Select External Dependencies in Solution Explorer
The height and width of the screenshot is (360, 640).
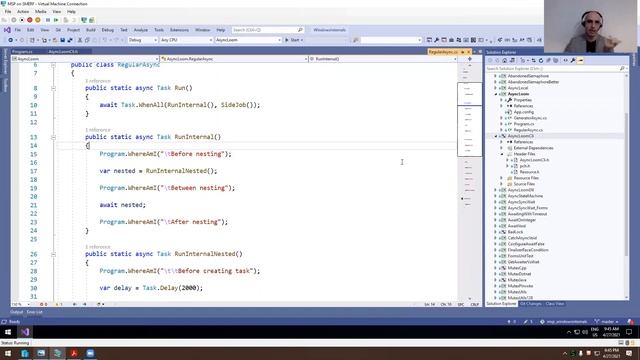click(533, 148)
